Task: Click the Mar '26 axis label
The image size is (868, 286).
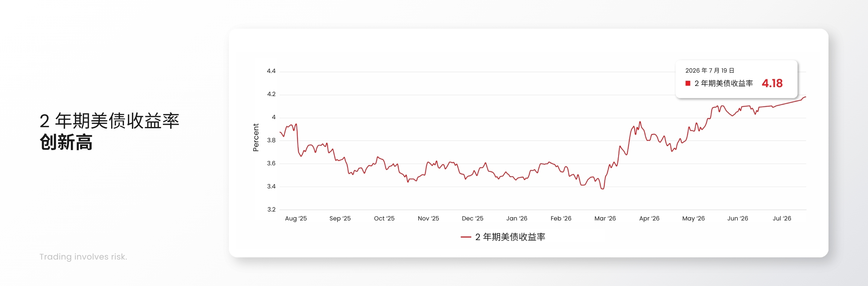Action: 605,219
